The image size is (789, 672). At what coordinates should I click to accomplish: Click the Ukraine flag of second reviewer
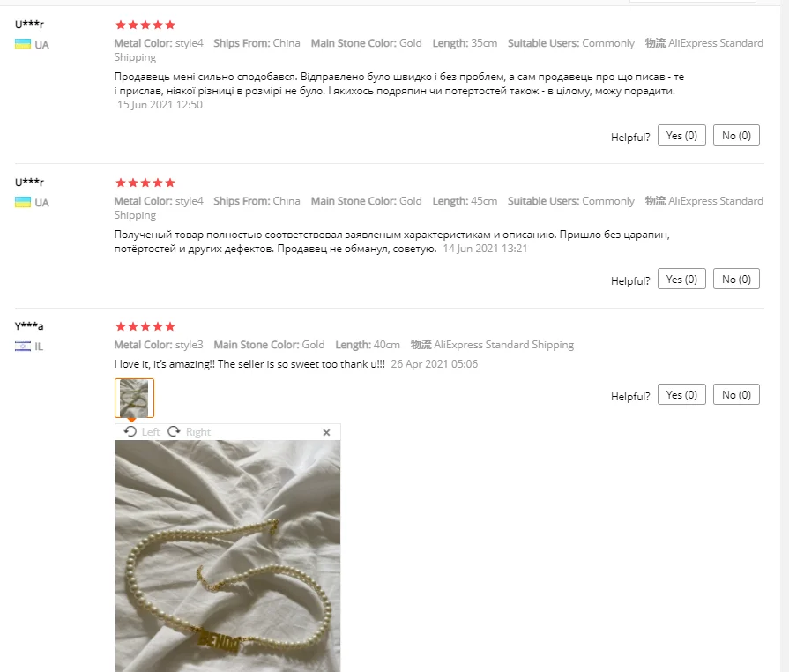tap(23, 202)
